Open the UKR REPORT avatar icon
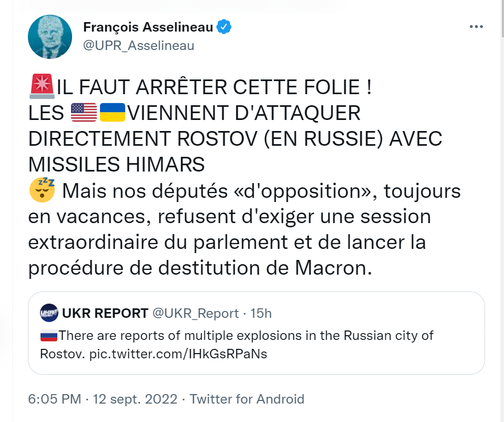Image resolution: width=504 pixels, height=422 pixels. click(49, 313)
